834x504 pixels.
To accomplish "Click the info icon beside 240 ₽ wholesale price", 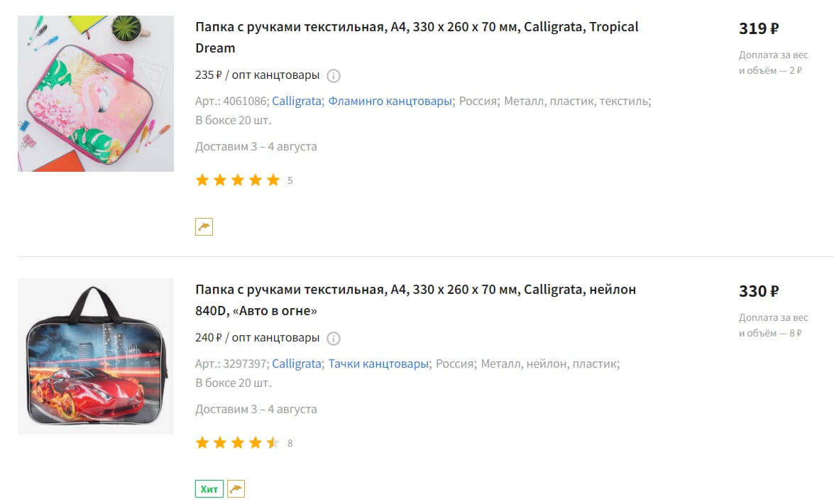I will (334, 339).
